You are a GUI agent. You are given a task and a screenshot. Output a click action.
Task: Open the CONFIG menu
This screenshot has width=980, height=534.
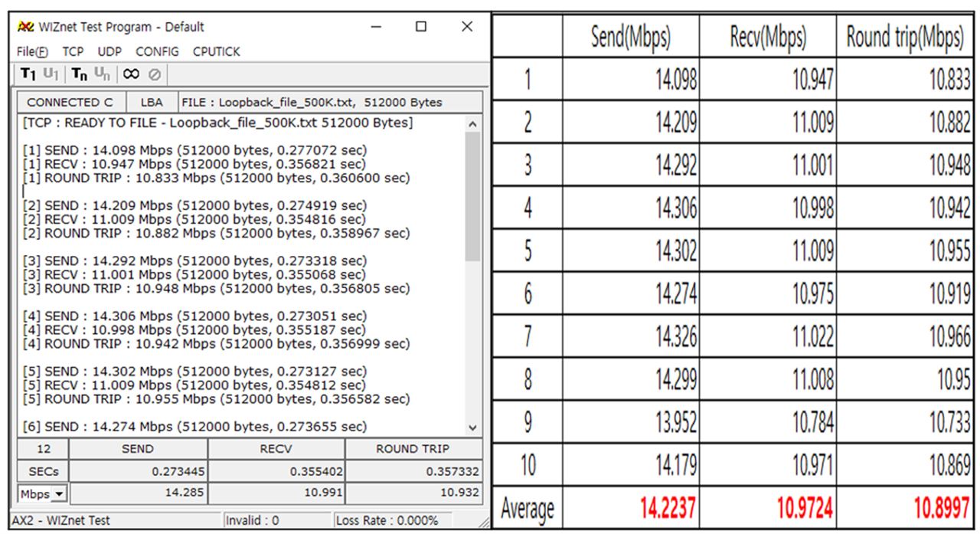157,52
